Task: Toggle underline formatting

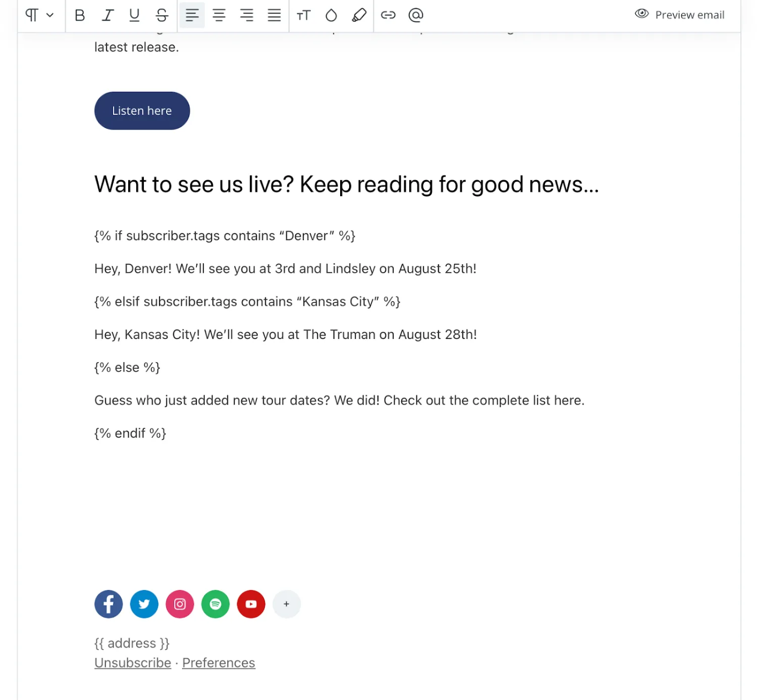Action: click(134, 15)
